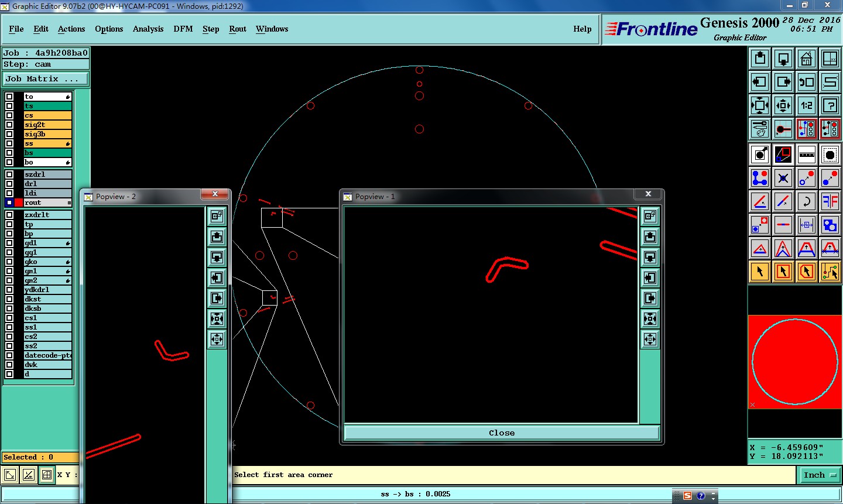
Task: Click the home view icon
Action: 807,59
